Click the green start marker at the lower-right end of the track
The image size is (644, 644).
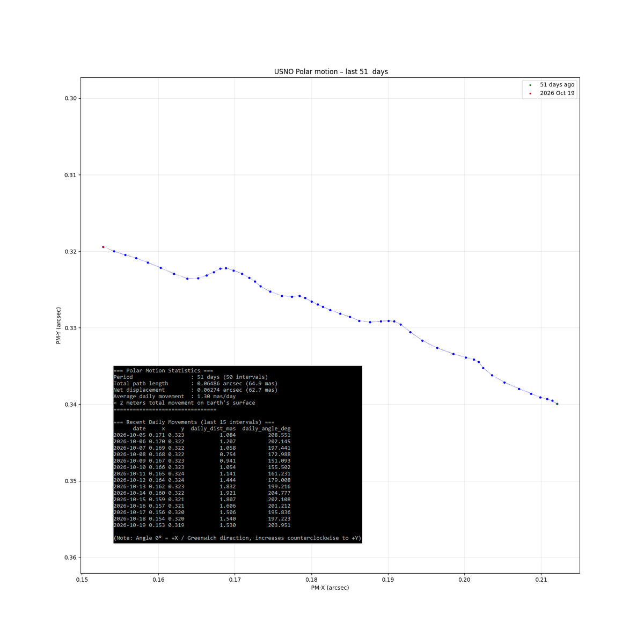pos(557,404)
